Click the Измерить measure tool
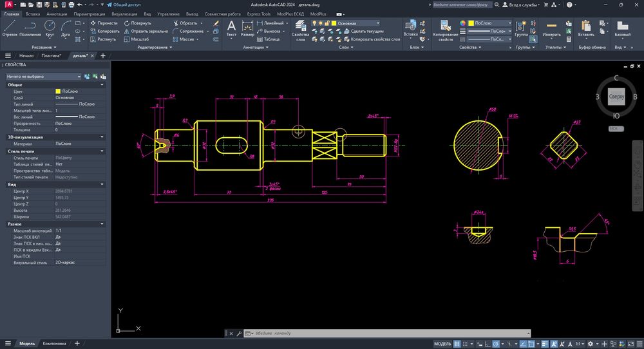 551,27
